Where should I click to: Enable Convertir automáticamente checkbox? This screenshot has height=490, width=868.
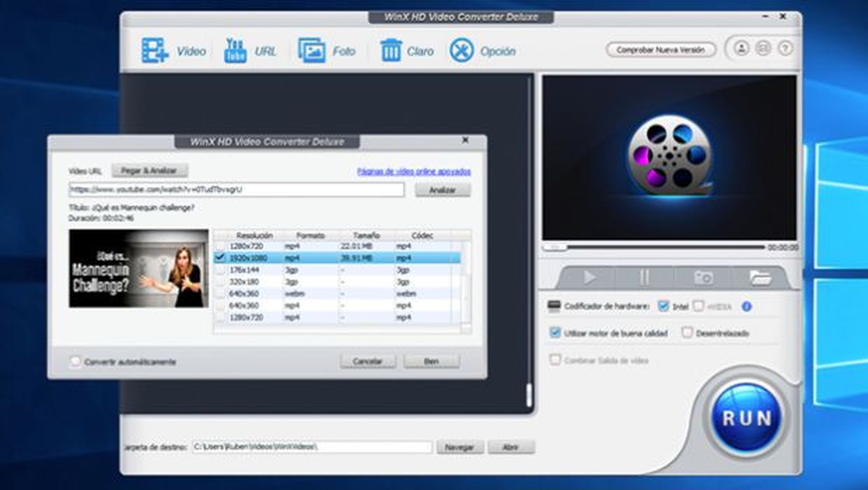coord(75,361)
